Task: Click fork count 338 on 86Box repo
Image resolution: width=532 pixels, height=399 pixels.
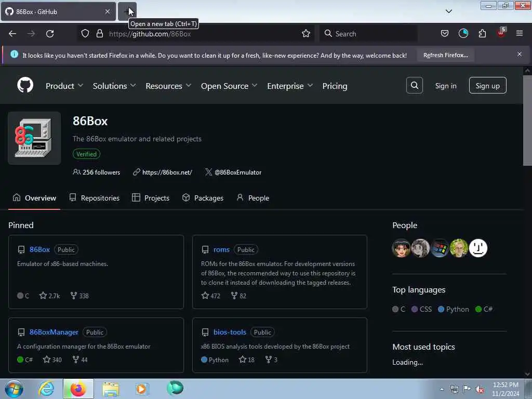Action: [x=79, y=296]
